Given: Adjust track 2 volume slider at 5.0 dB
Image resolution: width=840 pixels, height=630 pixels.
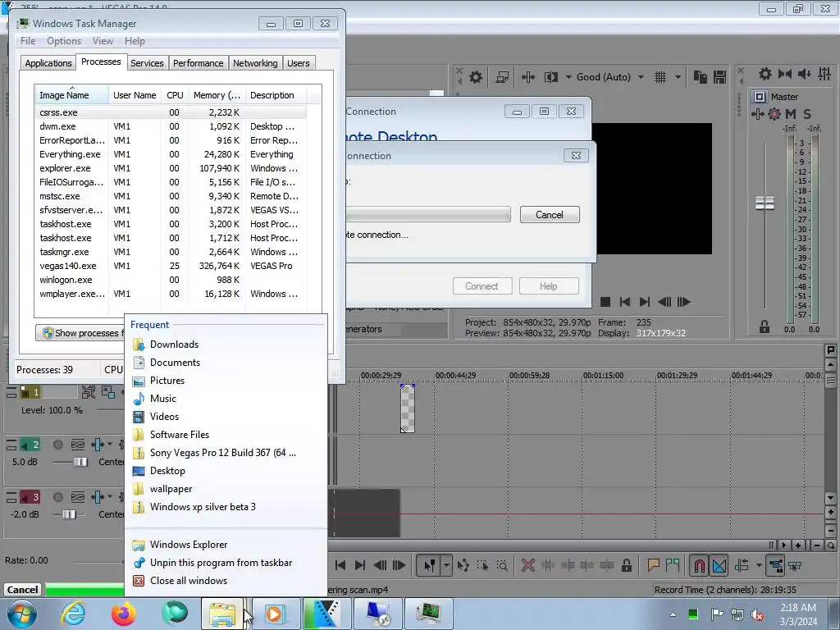Looking at the screenshot, I should click(80, 462).
